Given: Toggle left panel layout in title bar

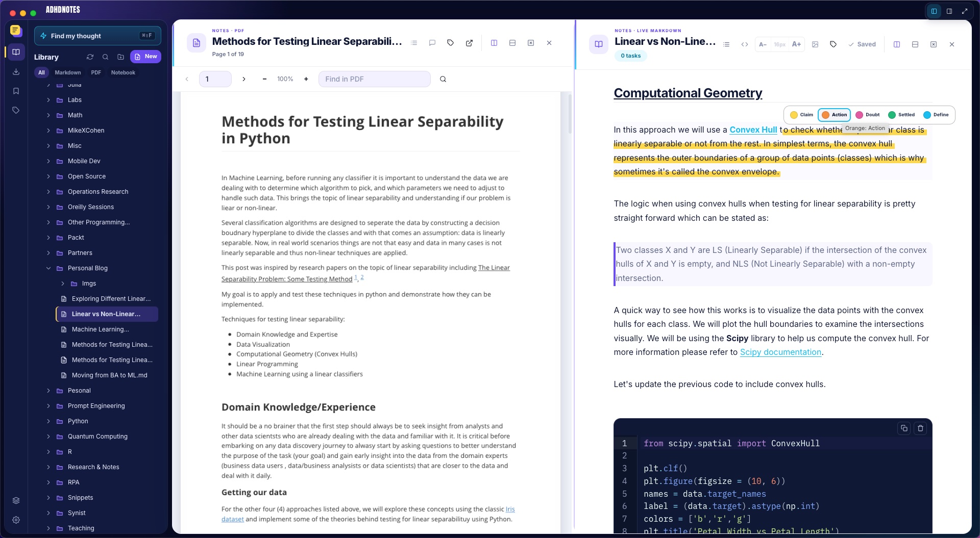Looking at the screenshot, I should pos(934,11).
